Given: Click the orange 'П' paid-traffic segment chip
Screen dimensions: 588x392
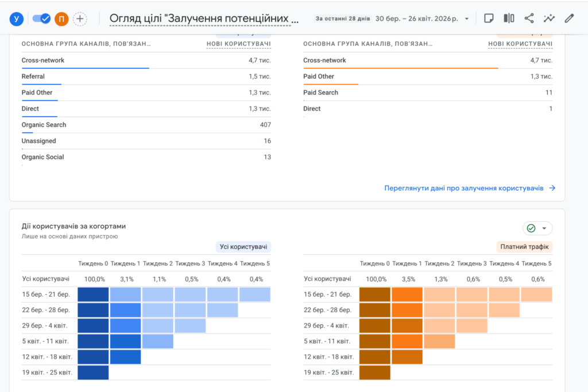Looking at the screenshot, I should (61, 18).
